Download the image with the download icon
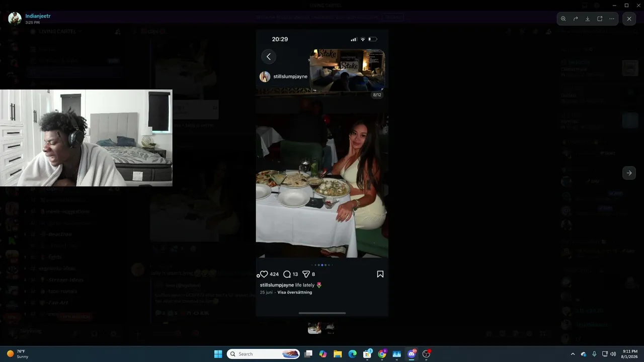 (x=588, y=19)
